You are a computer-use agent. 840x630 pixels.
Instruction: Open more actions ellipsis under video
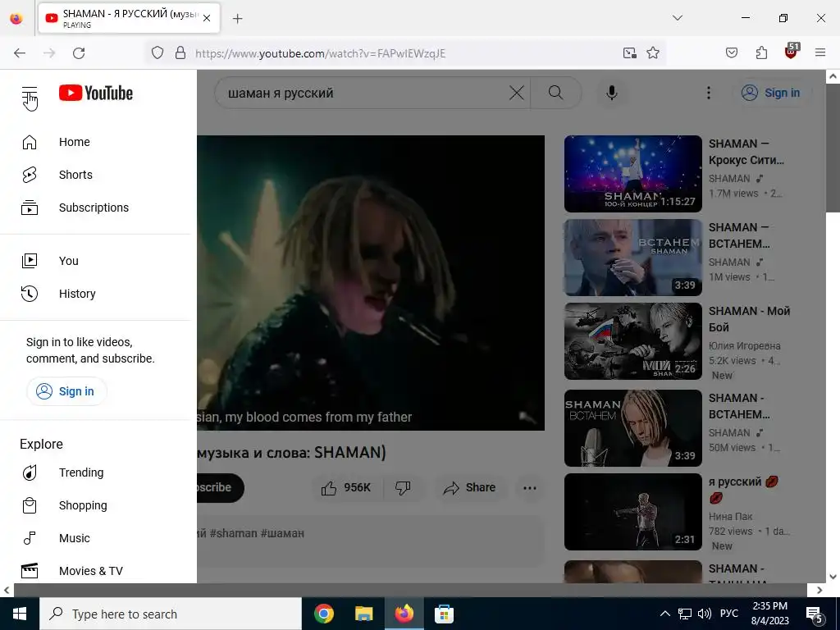pyautogui.click(x=530, y=487)
